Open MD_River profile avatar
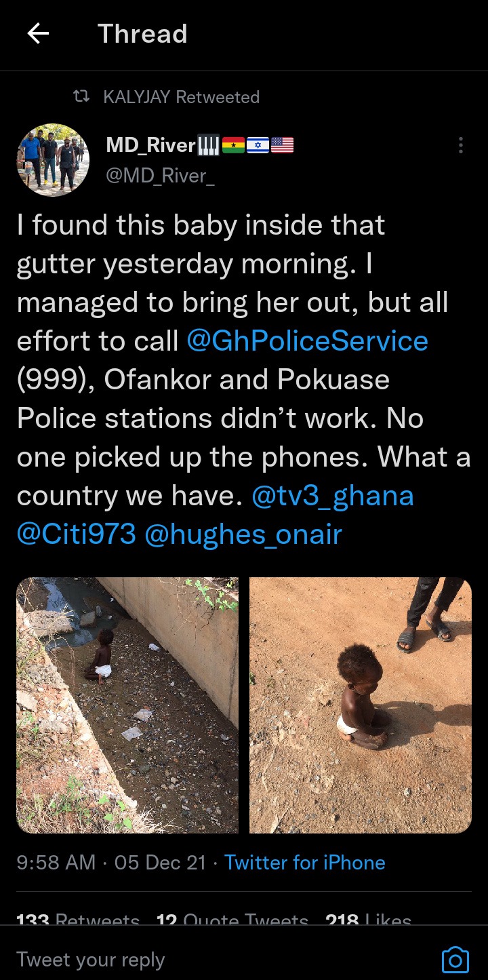 [x=53, y=160]
